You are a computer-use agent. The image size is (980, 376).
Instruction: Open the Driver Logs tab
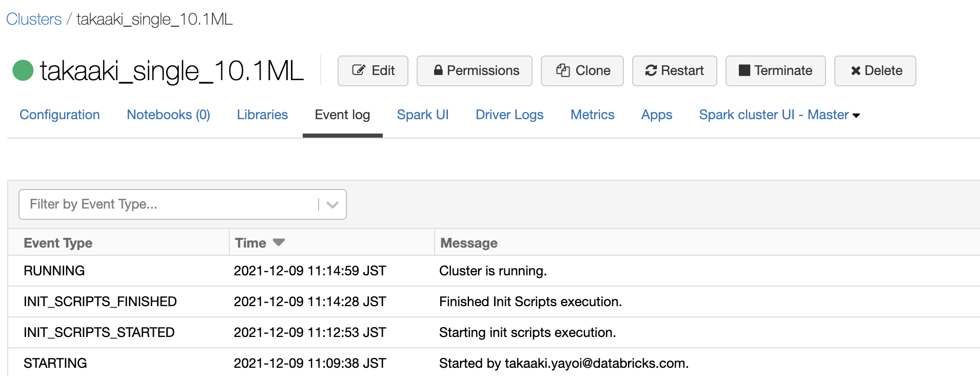[x=509, y=115]
